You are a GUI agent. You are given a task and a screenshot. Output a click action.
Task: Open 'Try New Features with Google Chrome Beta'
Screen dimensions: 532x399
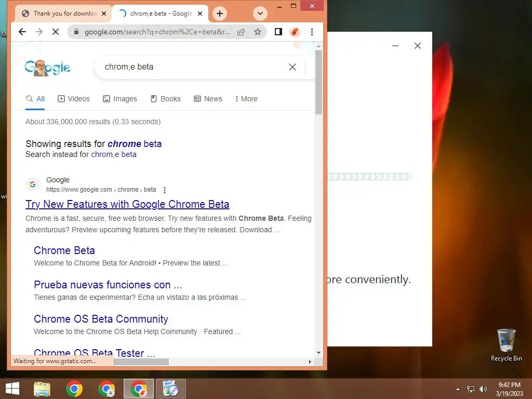(127, 204)
